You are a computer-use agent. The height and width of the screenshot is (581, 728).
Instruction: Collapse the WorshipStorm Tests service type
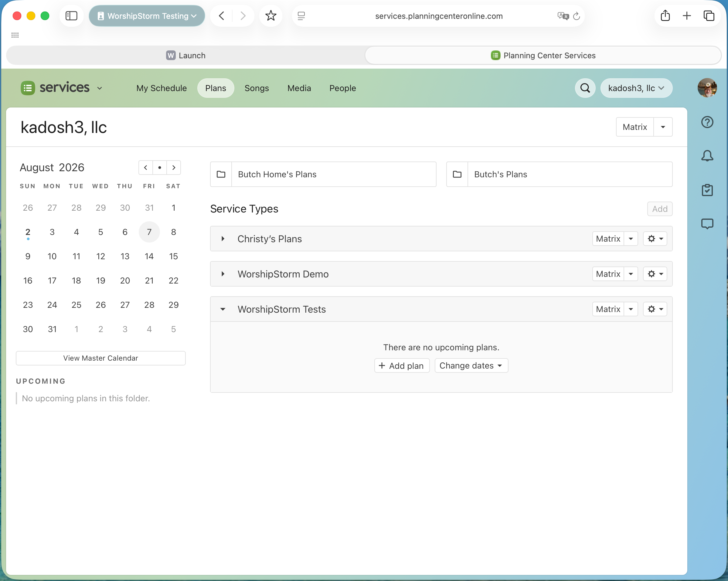tap(223, 309)
